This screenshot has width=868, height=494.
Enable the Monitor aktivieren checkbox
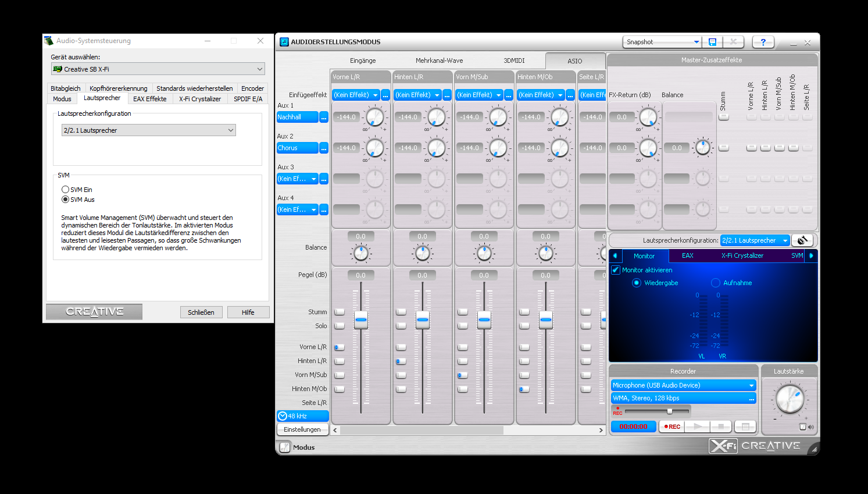(616, 270)
